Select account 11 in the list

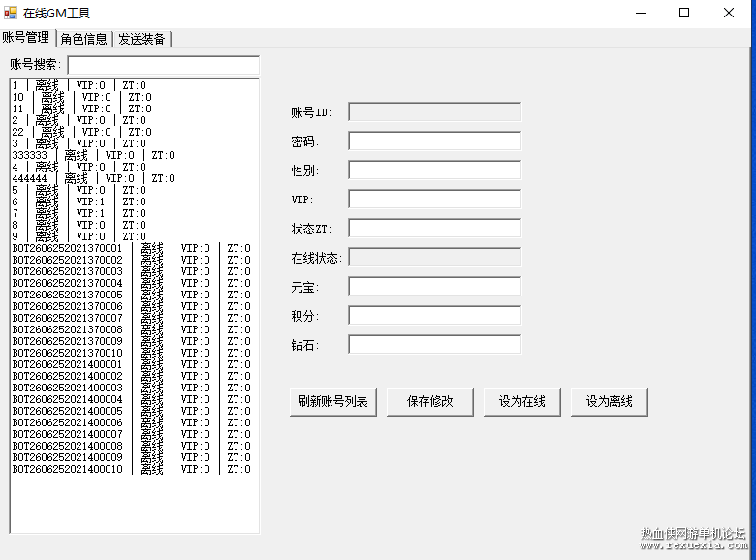[x=134, y=109]
